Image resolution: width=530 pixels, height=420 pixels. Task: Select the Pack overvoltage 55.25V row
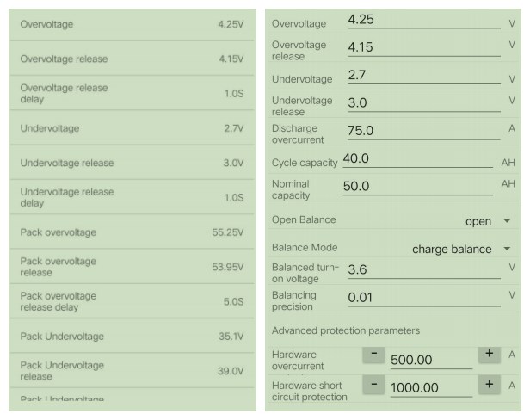point(132,232)
